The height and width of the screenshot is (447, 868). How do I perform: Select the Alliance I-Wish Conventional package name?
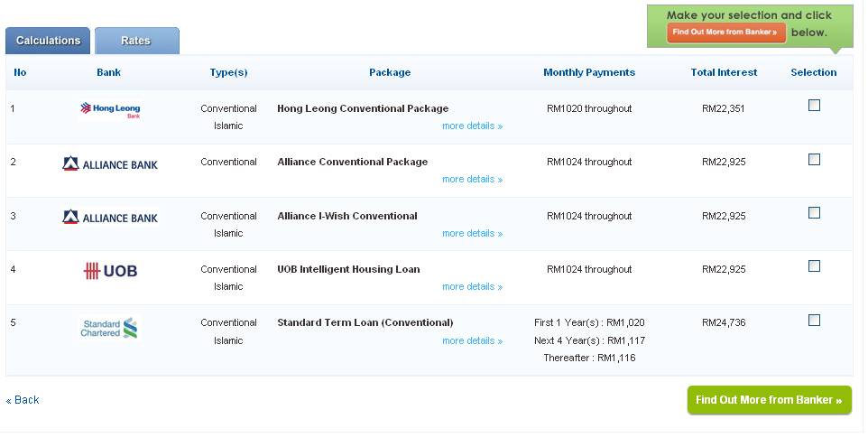pyautogui.click(x=347, y=216)
